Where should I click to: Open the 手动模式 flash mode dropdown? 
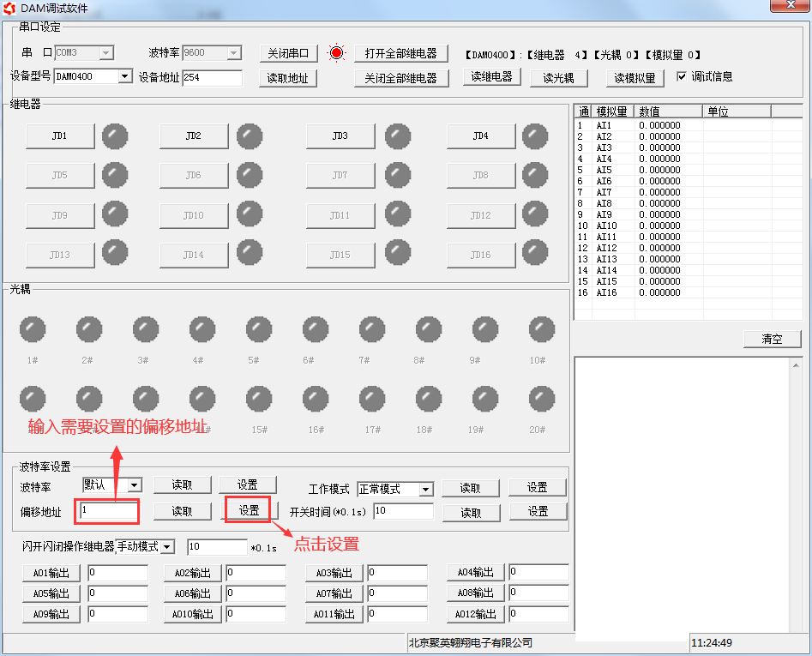[x=167, y=547]
